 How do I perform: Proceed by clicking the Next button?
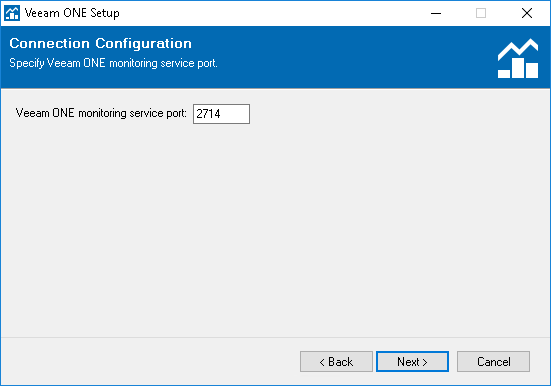[x=412, y=361]
